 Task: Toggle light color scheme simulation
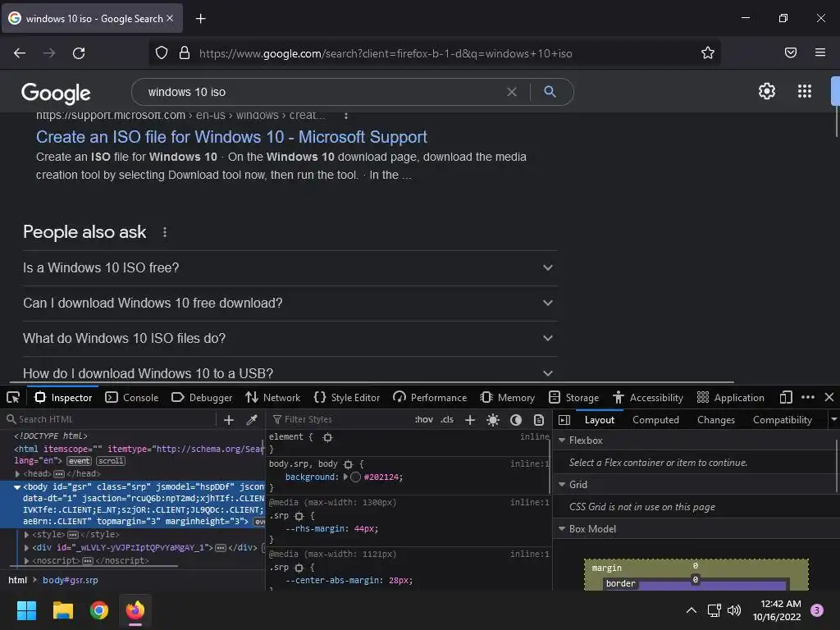(493, 420)
